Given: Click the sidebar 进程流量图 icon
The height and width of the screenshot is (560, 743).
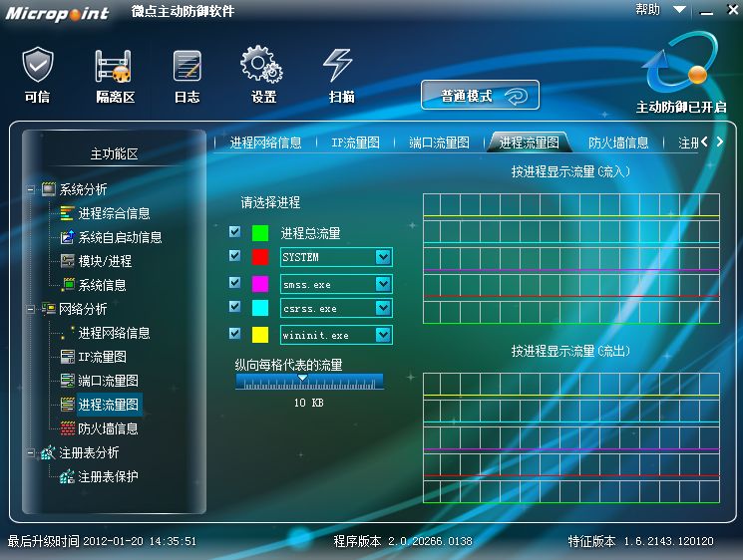Looking at the screenshot, I should tap(67, 405).
